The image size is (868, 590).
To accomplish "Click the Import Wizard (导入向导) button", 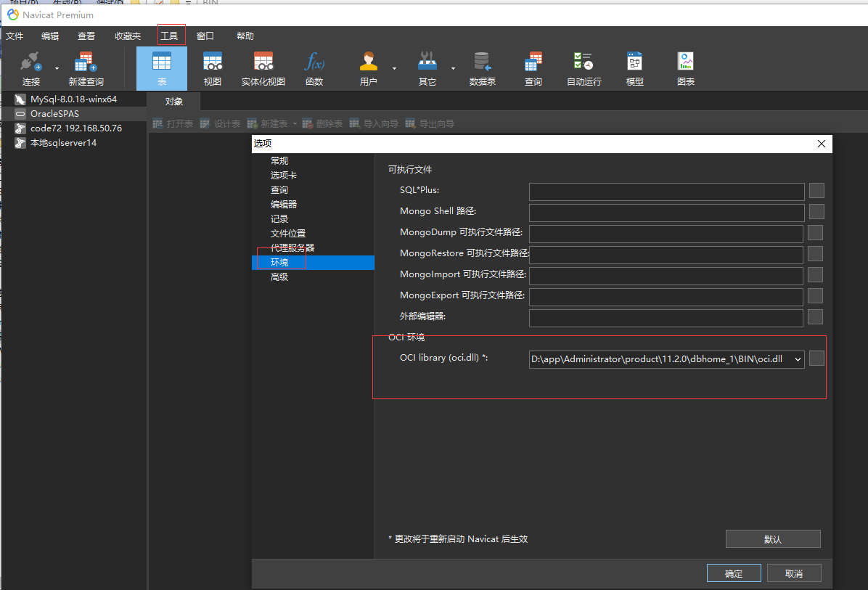I will tap(374, 123).
